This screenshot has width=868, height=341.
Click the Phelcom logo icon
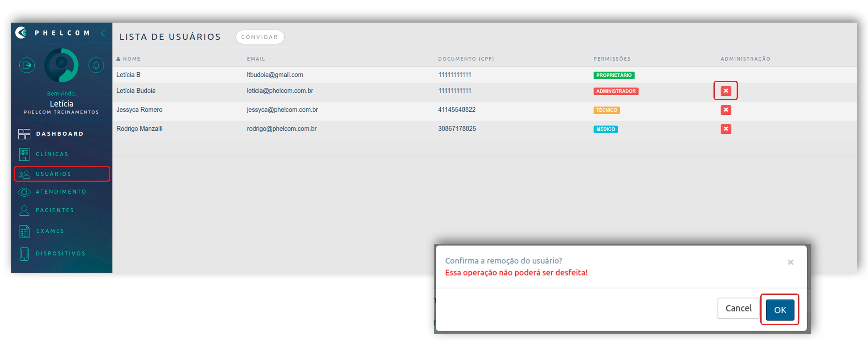[x=21, y=33]
